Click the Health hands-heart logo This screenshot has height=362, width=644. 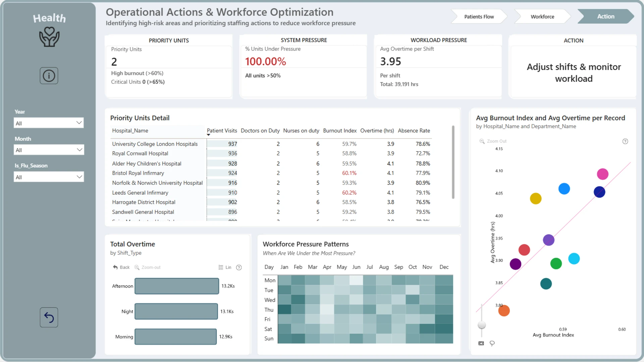tap(49, 37)
